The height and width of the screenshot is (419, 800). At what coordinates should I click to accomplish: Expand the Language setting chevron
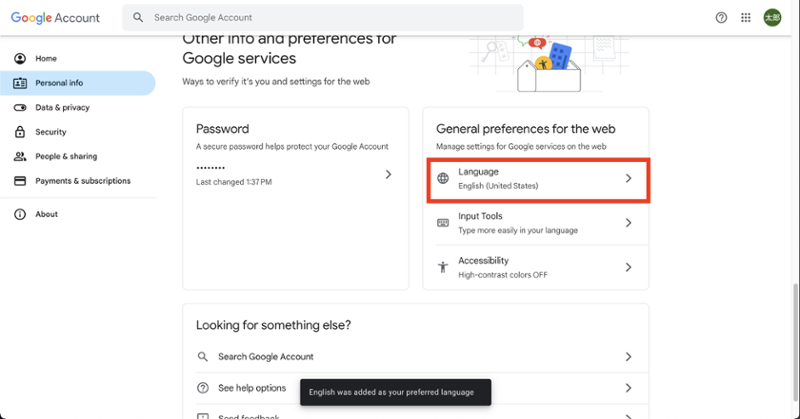[628, 178]
